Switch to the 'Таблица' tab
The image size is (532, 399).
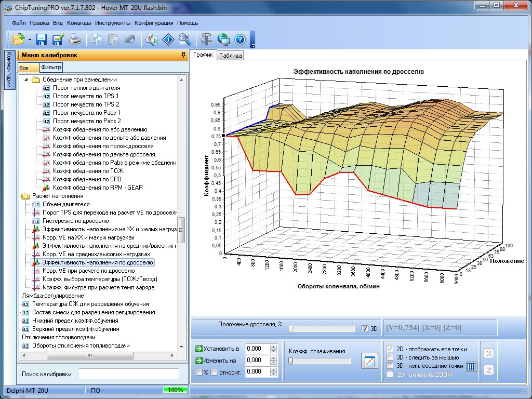[x=230, y=56]
